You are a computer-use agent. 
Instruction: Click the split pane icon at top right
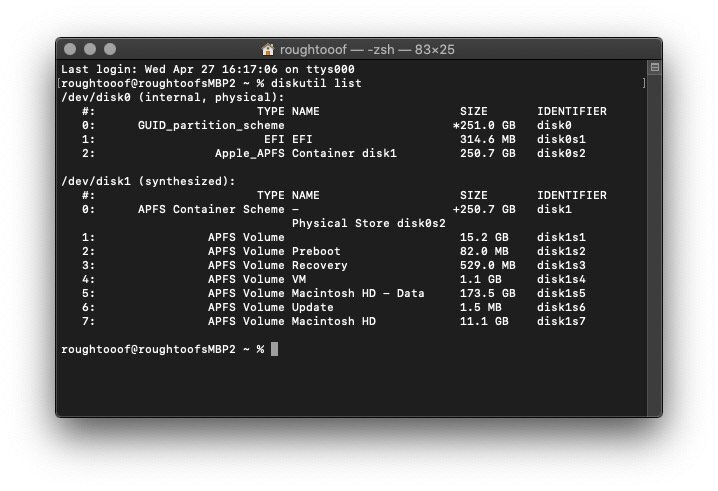(x=655, y=67)
